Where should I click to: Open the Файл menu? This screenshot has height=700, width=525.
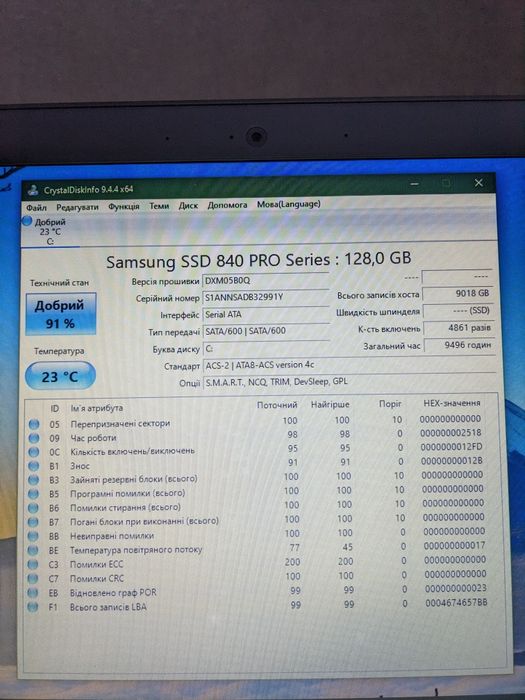(36, 208)
